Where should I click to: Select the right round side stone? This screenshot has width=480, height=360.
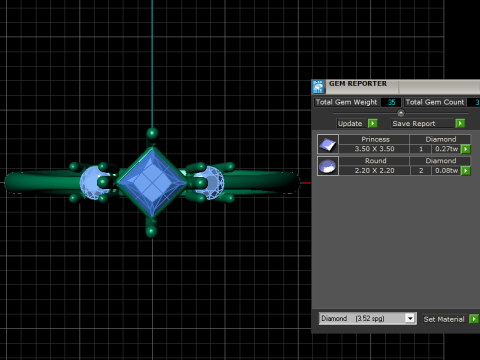pyautogui.click(x=215, y=183)
